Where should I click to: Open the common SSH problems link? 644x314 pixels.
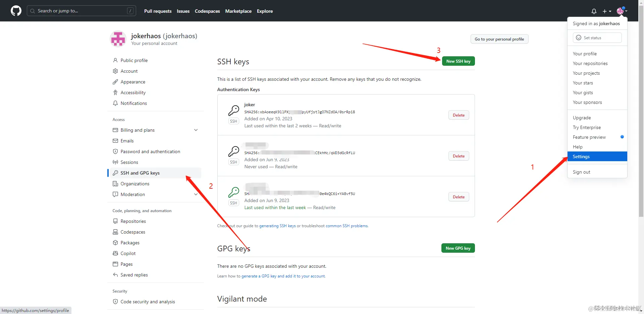(347, 226)
